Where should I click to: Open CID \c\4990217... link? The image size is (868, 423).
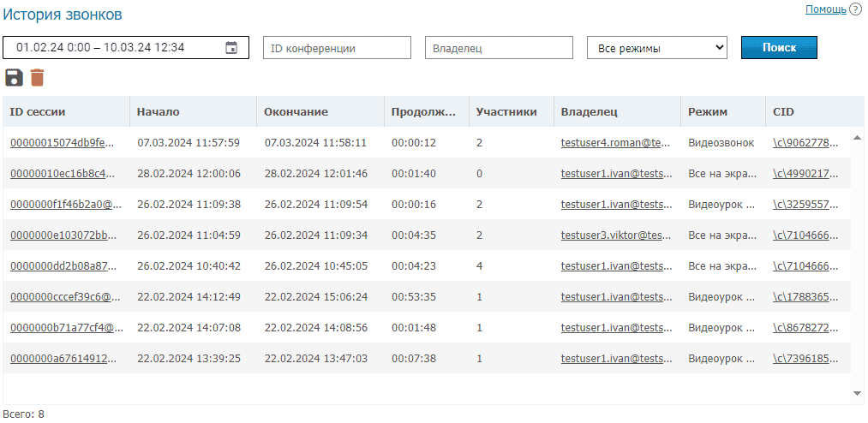point(805,174)
